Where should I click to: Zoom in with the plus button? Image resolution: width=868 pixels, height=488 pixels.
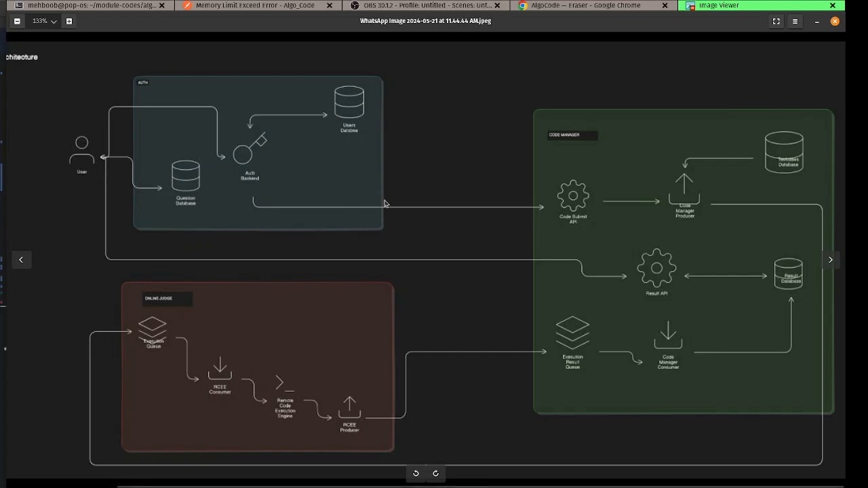(x=68, y=21)
